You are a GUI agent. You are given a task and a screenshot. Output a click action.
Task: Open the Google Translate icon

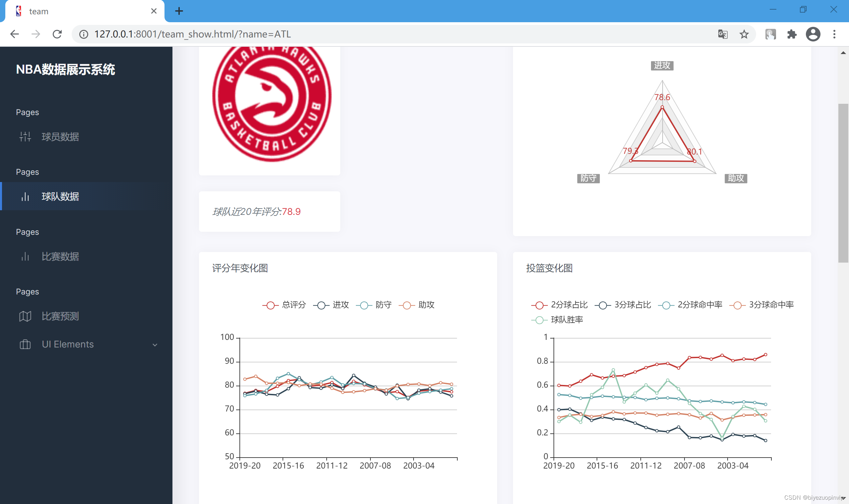click(723, 34)
